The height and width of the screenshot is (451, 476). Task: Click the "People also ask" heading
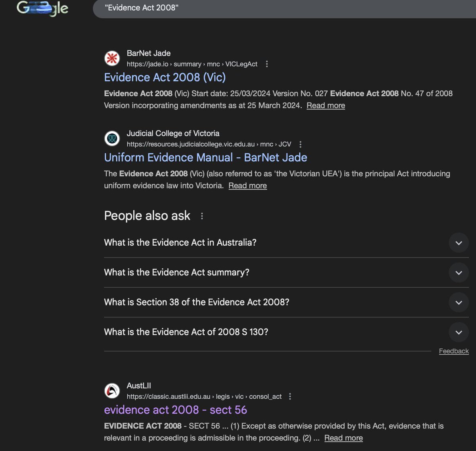147,216
